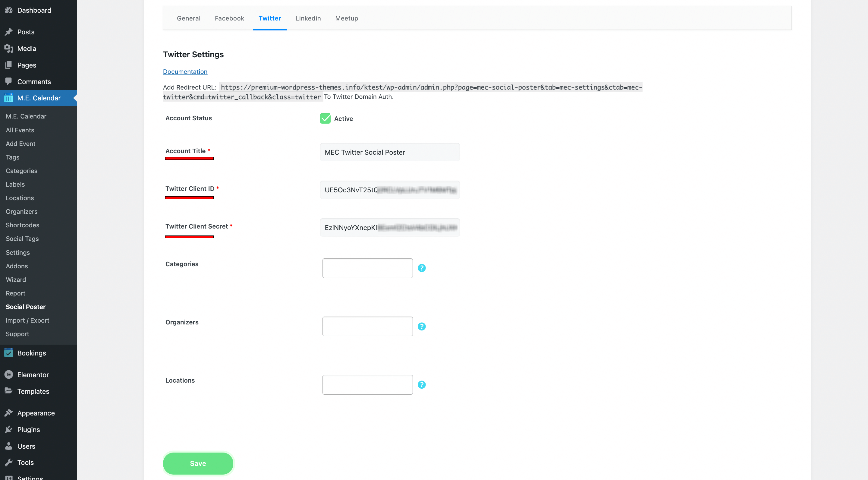Click the help icon beside Categories

[x=422, y=268]
